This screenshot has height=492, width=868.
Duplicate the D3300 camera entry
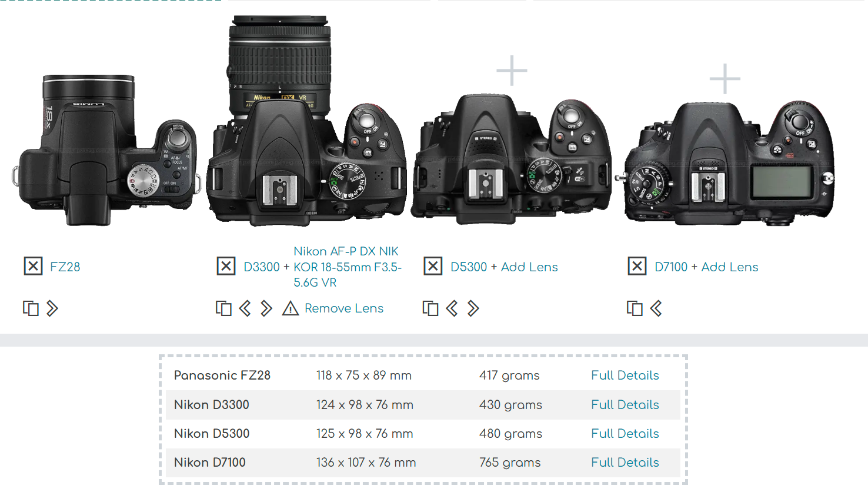[223, 308]
